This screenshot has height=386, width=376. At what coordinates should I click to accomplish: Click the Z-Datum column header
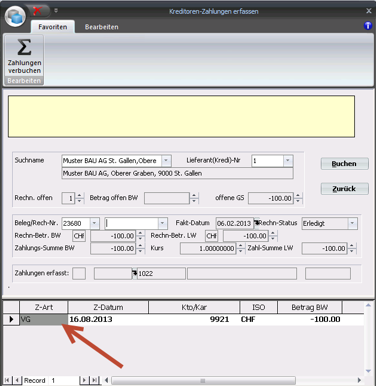[x=108, y=307]
